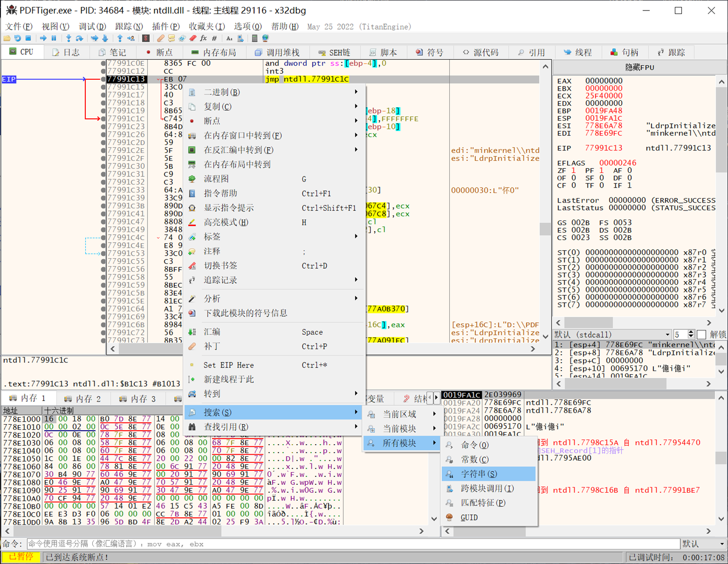Image resolution: width=728 pixels, height=564 pixels.
Task: Click the execute till return up-arrow icon
Action: [120, 39]
